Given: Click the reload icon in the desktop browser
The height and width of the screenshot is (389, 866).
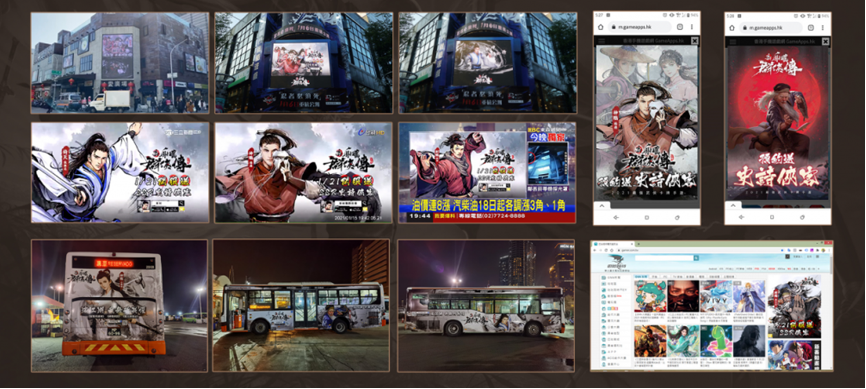Looking at the screenshot, I should (x=606, y=249).
